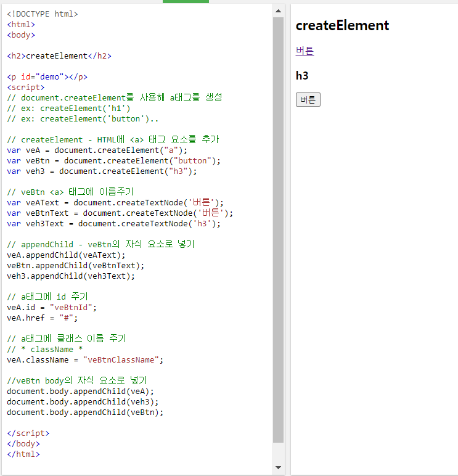Image resolution: width=458 pixels, height=476 pixels.
Task: Click the scrollbar down arrow
Action: tap(278, 467)
